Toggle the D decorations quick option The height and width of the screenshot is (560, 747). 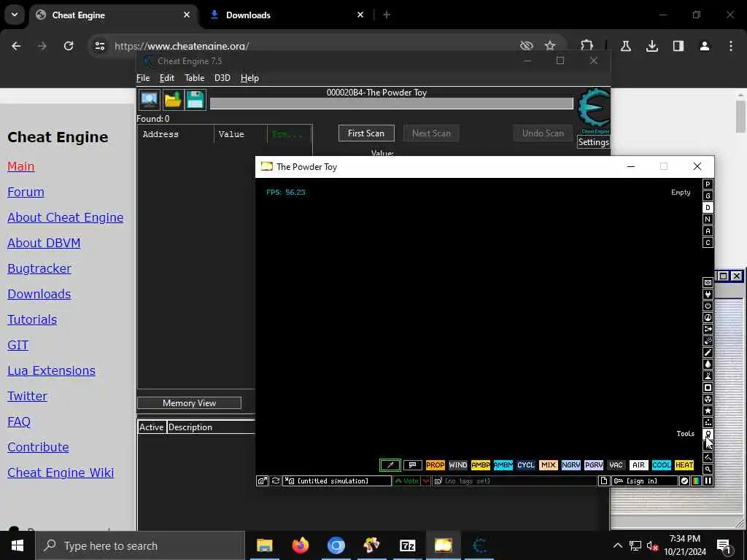point(708,208)
